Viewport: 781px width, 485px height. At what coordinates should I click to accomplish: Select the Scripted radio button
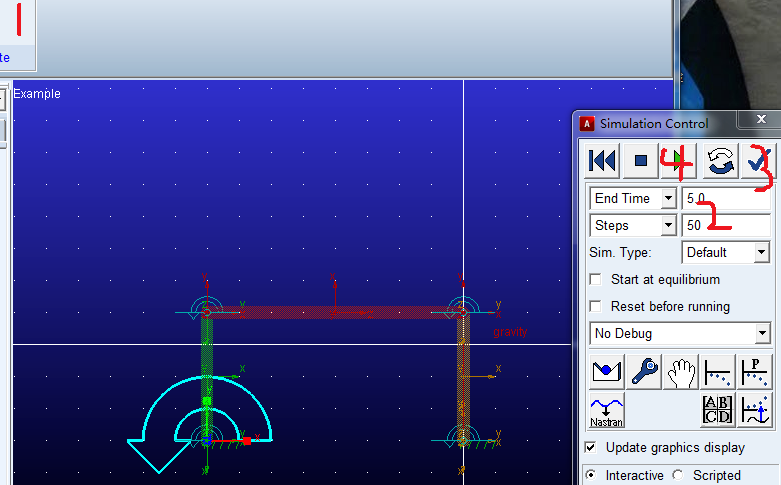click(x=678, y=475)
